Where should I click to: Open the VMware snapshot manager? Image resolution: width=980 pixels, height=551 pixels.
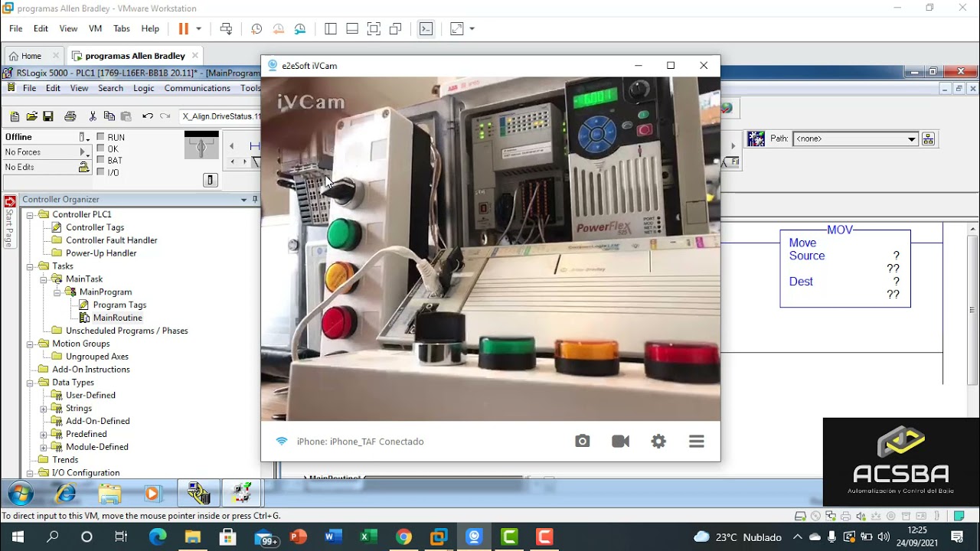[300, 28]
